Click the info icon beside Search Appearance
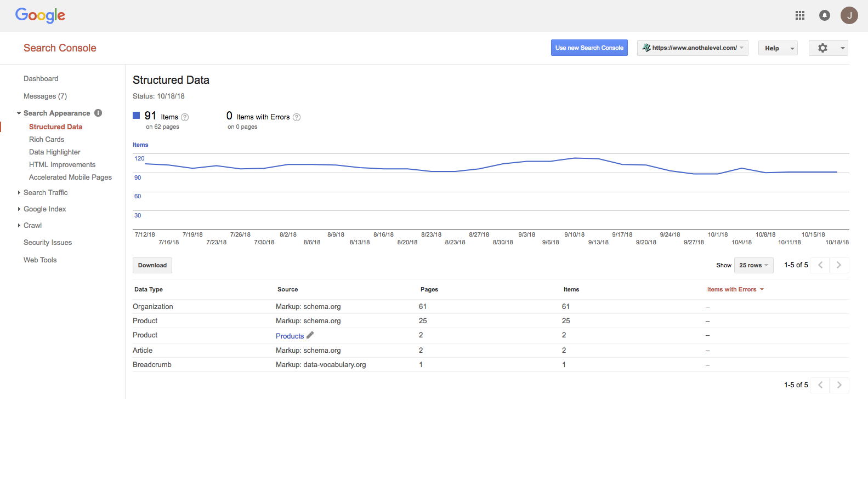This screenshot has height=487, width=868. (x=98, y=113)
